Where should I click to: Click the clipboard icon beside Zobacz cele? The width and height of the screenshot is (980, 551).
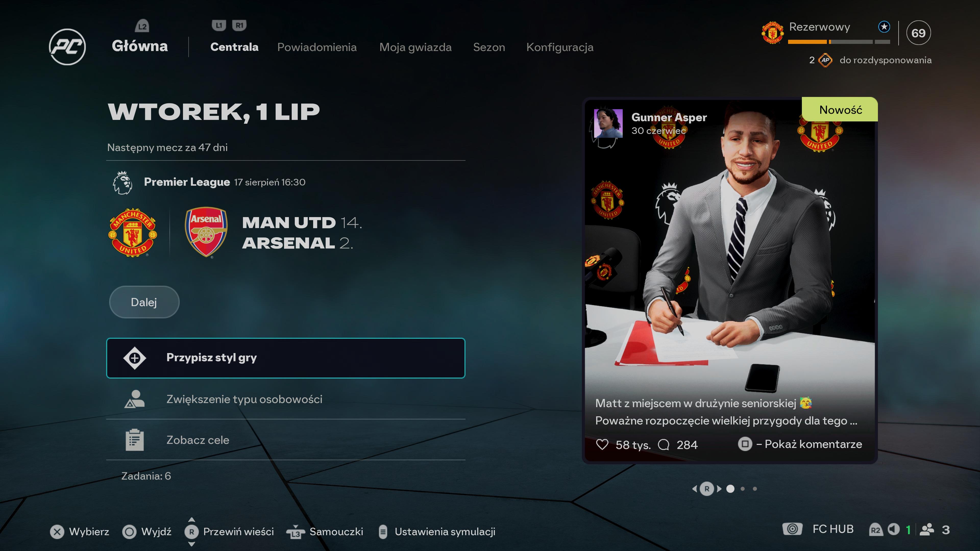tap(135, 440)
